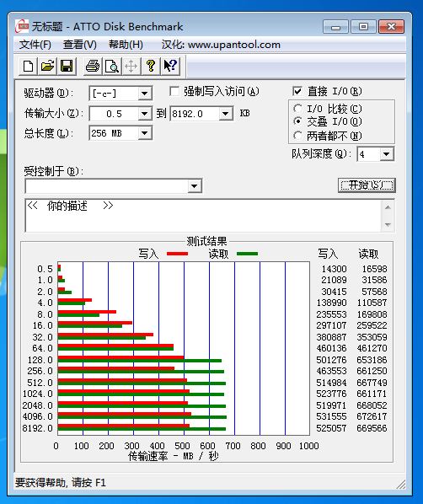Toggle the 直接 I/O checkbox

(x=297, y=91)
